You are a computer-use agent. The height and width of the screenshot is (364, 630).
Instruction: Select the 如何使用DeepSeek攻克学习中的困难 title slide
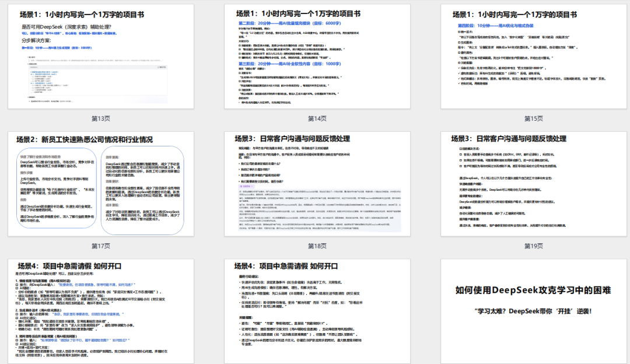[534, 311]
